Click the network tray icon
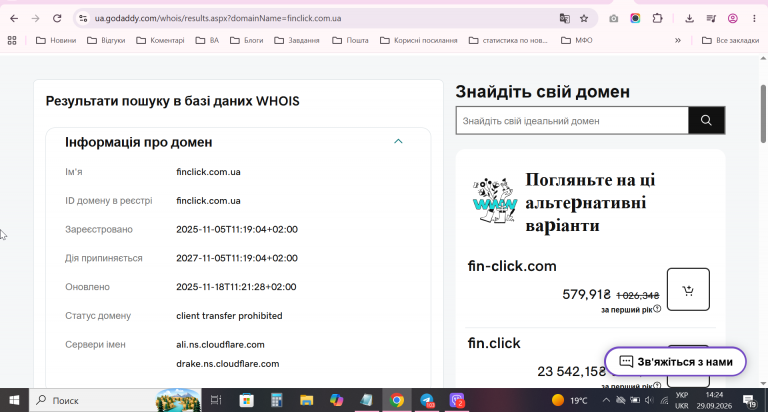 tap(664, 400)
